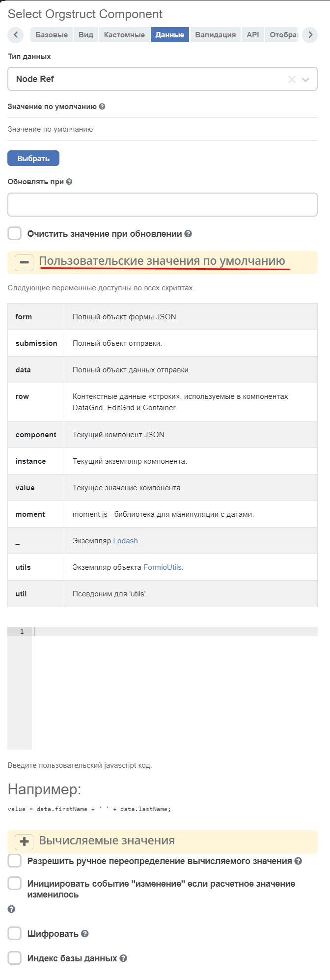Check Разрешить ручное переопределение вычисляемого значения
This screenshot has height=980, width=330.
coord(15,861)
